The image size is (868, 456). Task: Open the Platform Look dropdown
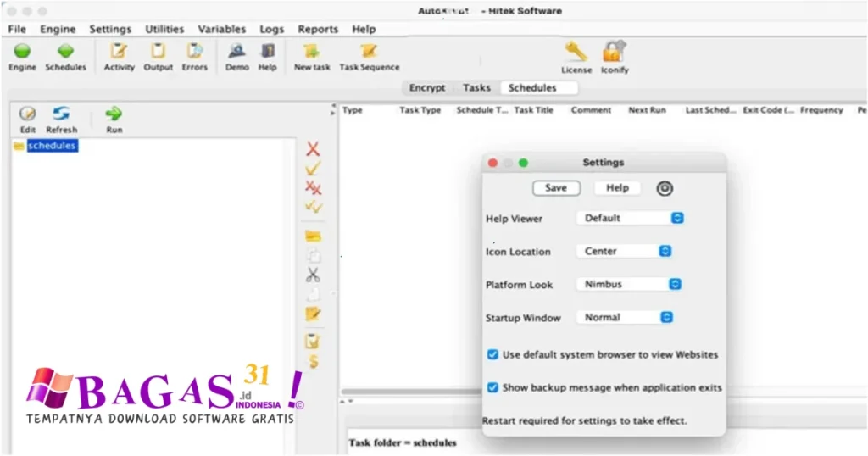tap(629, 285)
